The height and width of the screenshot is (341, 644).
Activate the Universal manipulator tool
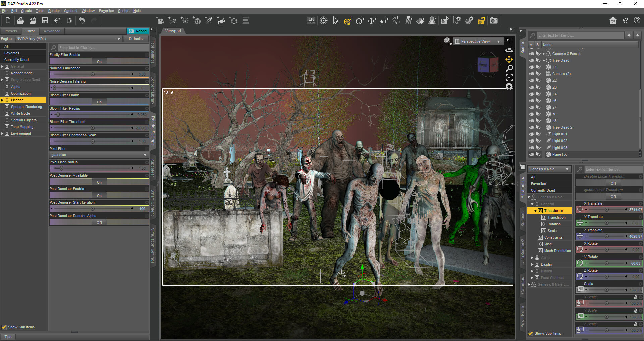coord(347,21)
